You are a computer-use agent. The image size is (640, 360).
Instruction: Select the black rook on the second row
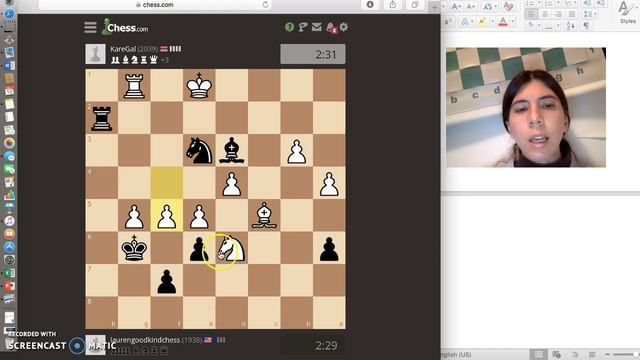101,118
